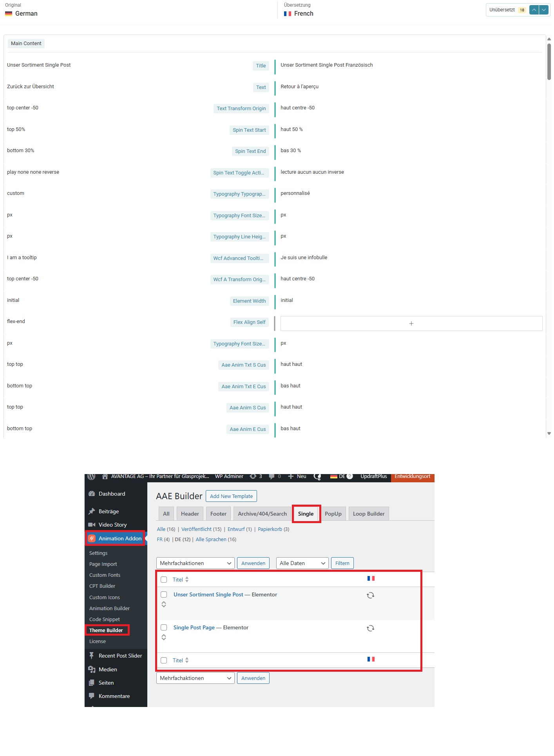Check the Single Post Page row
Viewport: 554px width, 756px height.
pyautogui.click(x=164, y=627)
